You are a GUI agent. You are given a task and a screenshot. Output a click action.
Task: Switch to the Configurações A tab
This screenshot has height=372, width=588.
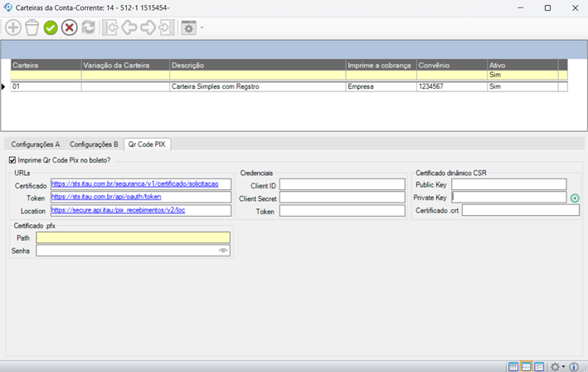click(35, 144)
